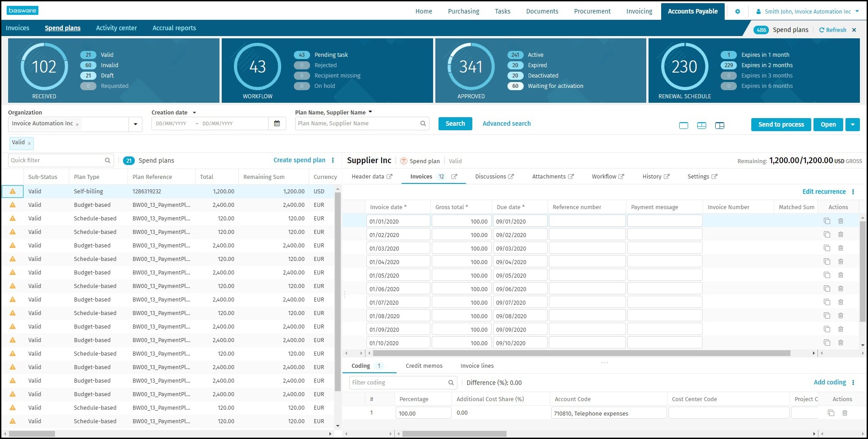Viewport: 868px width, 439px height.
Task: Open the Credit memos tab
Action: point(424,366)
